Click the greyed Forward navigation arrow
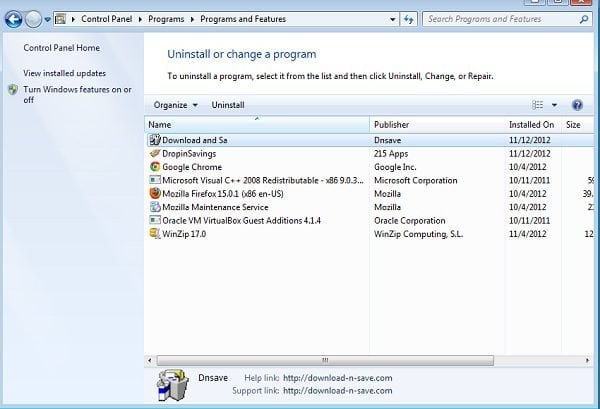600x409 pixels. tap(33, 19)
